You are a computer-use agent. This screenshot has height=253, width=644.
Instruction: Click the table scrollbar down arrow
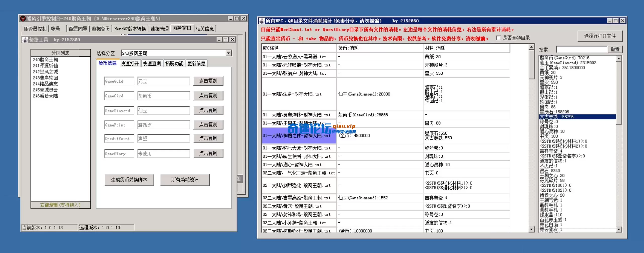(x=531, y=229)
